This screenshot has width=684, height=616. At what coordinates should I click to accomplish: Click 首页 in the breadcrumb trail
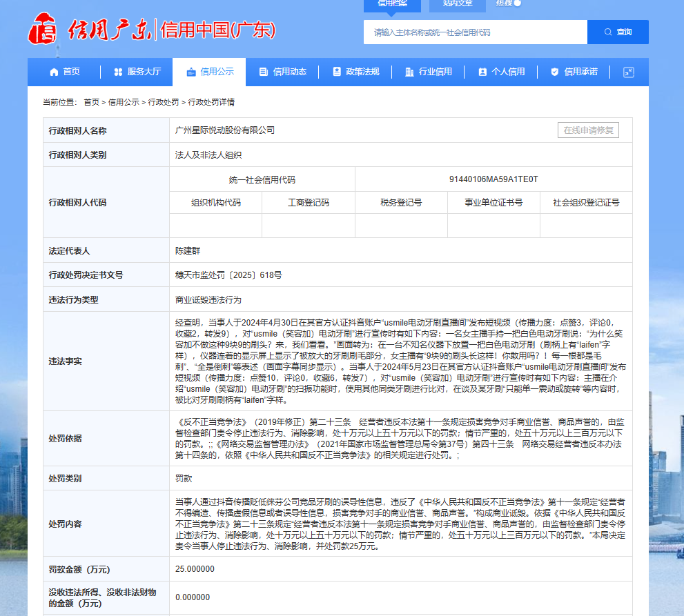[92, 102]
